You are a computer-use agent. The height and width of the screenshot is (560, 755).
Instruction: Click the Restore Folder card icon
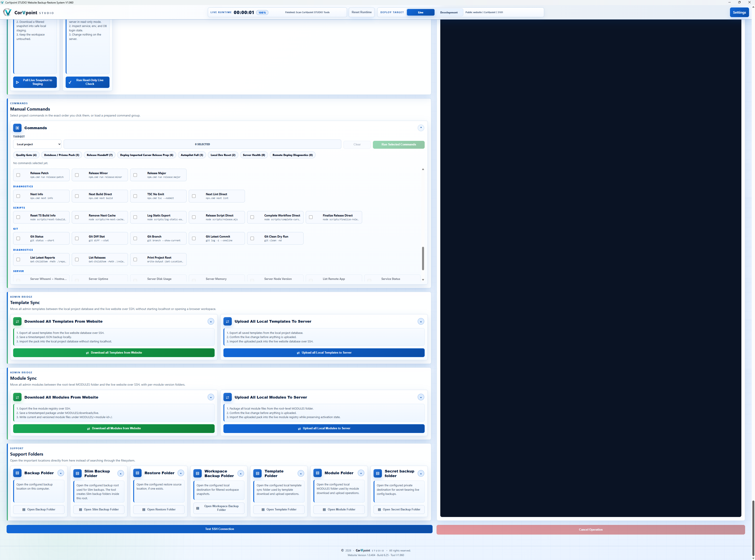click(137, 473)
